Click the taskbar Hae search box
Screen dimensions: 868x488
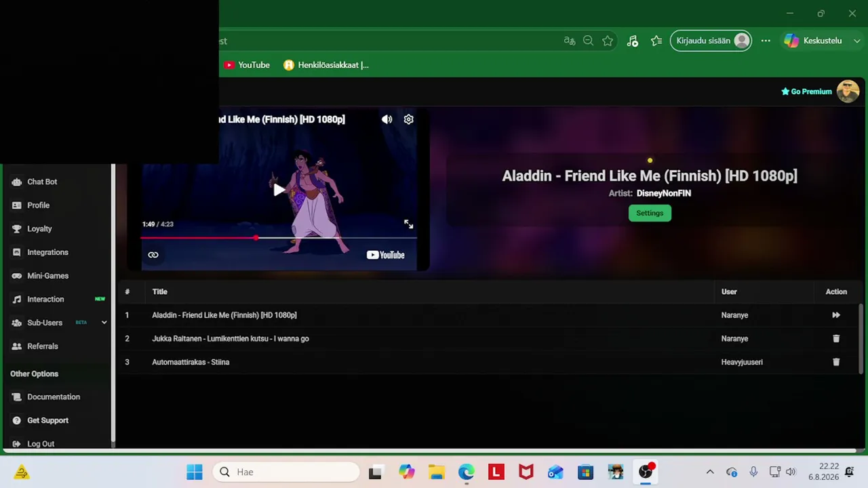click(x=286, y=472)
